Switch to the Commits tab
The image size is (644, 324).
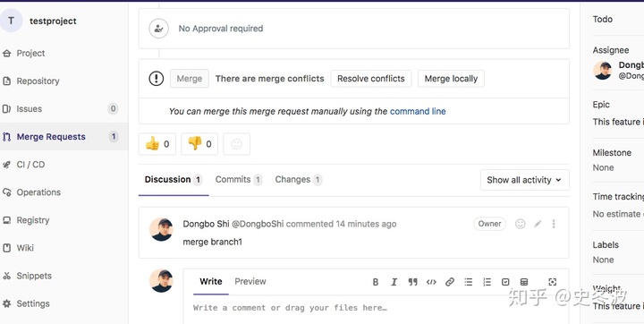tap(239, 180)
